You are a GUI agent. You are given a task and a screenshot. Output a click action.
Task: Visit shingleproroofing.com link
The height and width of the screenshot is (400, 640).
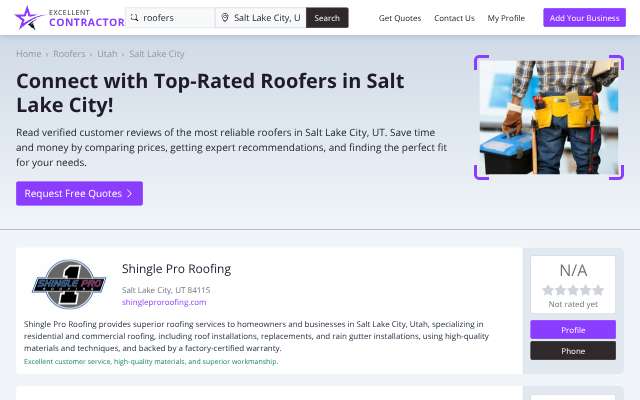coord(164,302)
